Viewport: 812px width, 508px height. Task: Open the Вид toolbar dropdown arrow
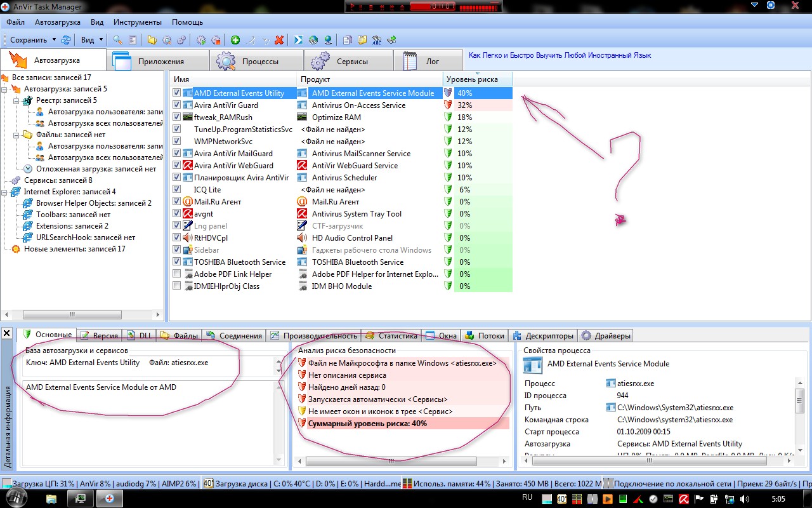click(x=101, y=39)
